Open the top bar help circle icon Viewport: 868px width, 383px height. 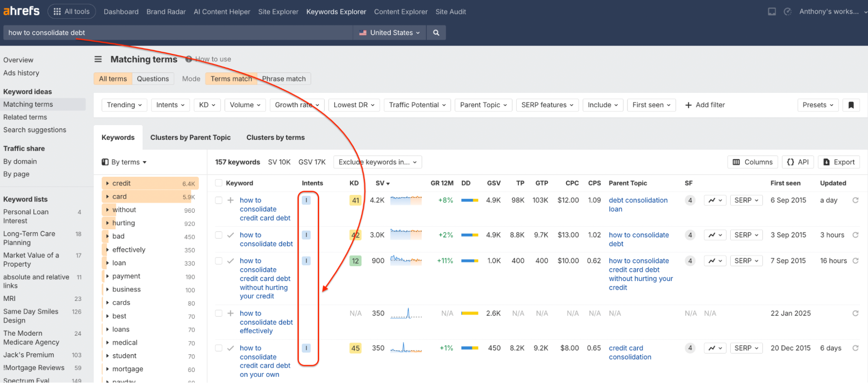[x=788, y=12]
